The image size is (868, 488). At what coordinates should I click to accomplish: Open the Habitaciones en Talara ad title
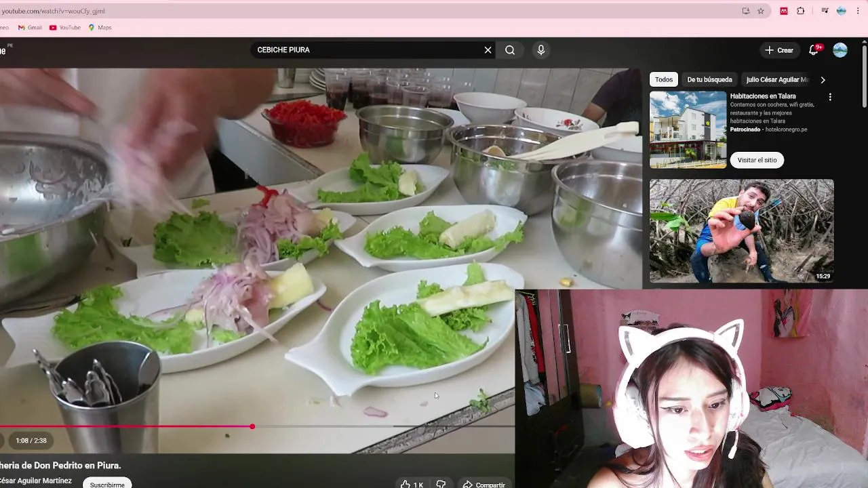coord(763,96)
